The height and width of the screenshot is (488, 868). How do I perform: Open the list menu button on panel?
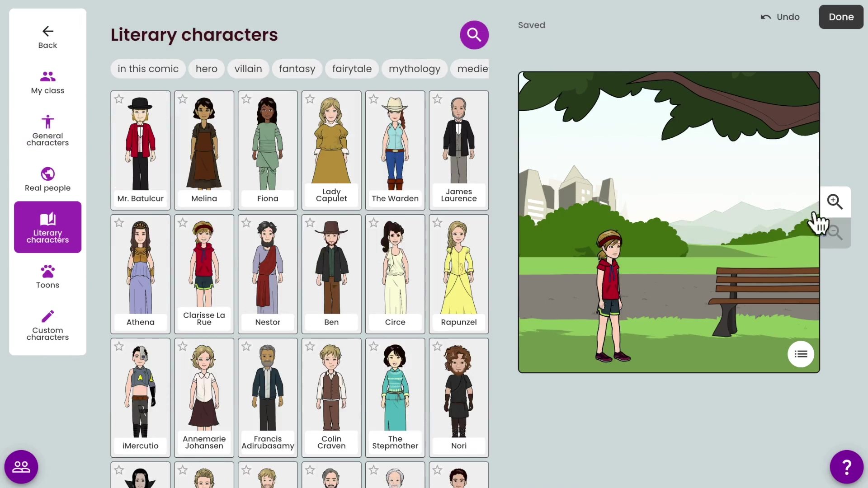(x=801, y=354)
